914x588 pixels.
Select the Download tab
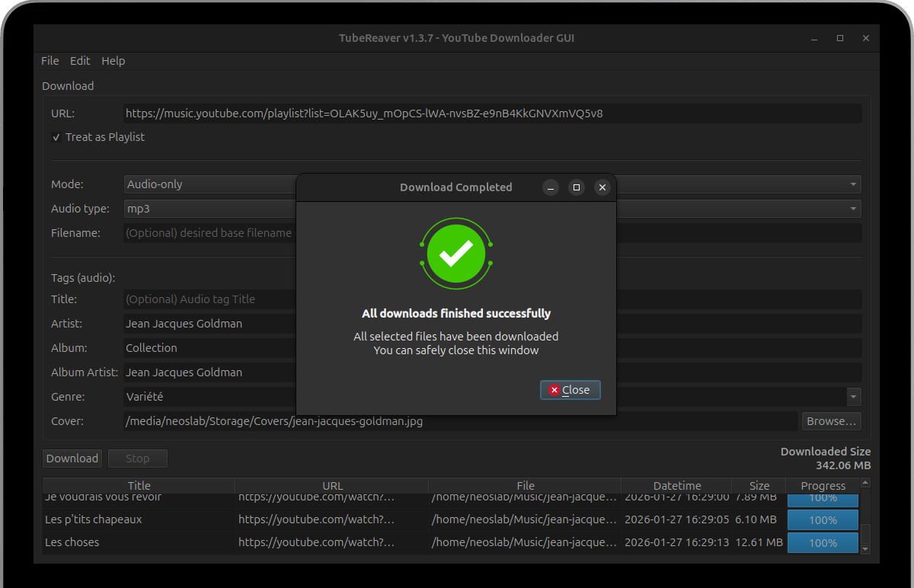click(67, 85)
